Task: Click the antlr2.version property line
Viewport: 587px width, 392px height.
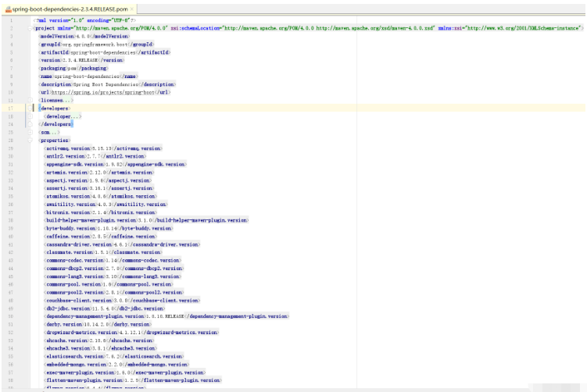Action: click(95, 156)
